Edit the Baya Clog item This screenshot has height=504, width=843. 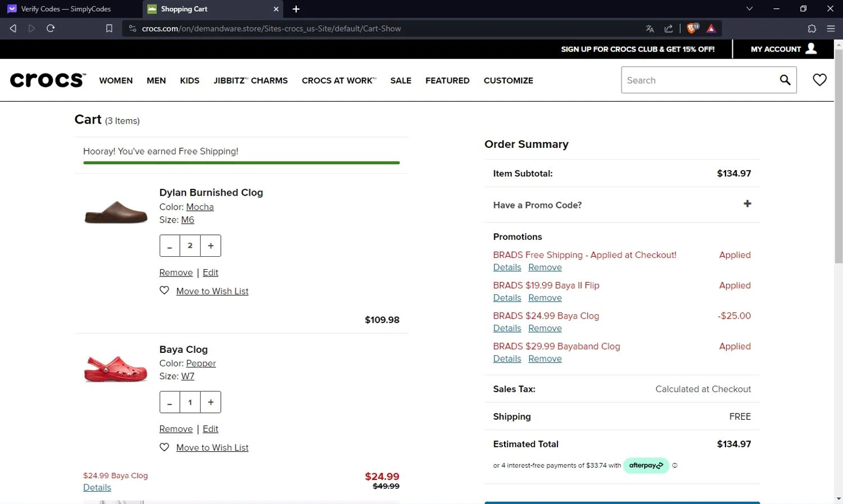210,429
